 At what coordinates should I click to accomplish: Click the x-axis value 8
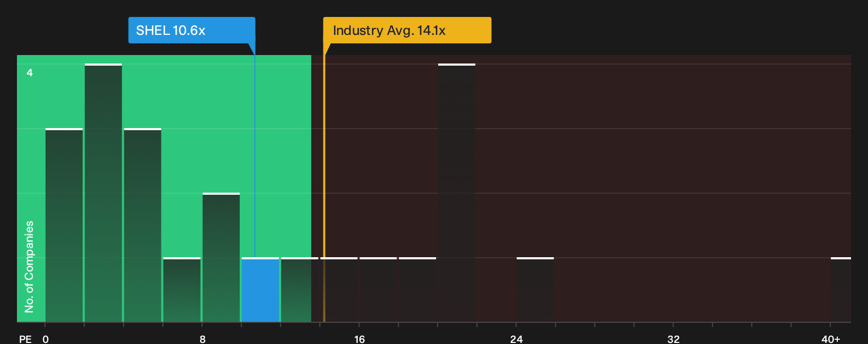tap(203, 339)
